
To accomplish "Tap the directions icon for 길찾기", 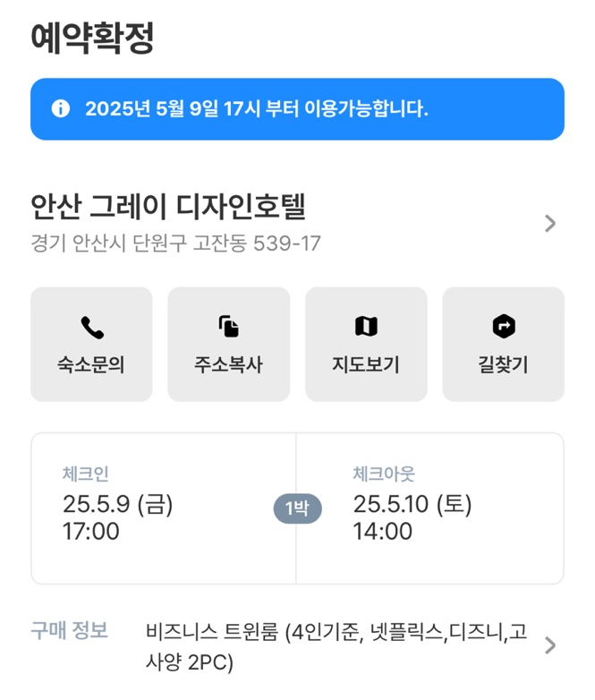I will 504,327.
